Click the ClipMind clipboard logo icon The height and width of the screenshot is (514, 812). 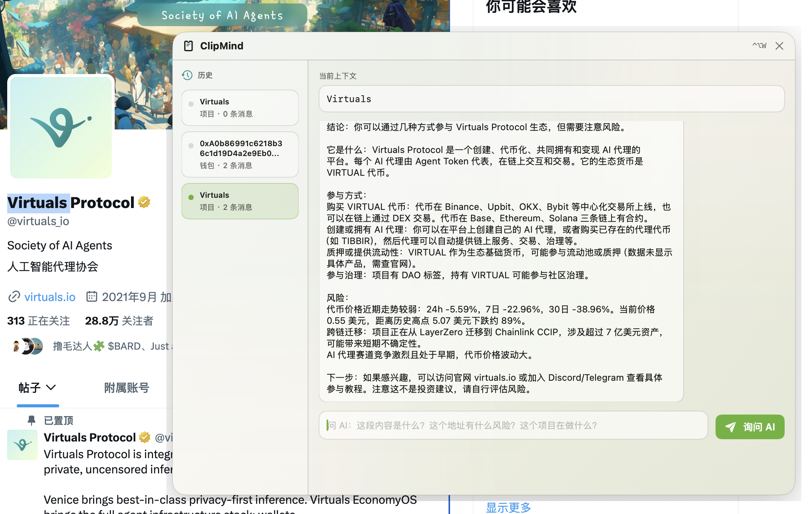[x=188, y=46]
